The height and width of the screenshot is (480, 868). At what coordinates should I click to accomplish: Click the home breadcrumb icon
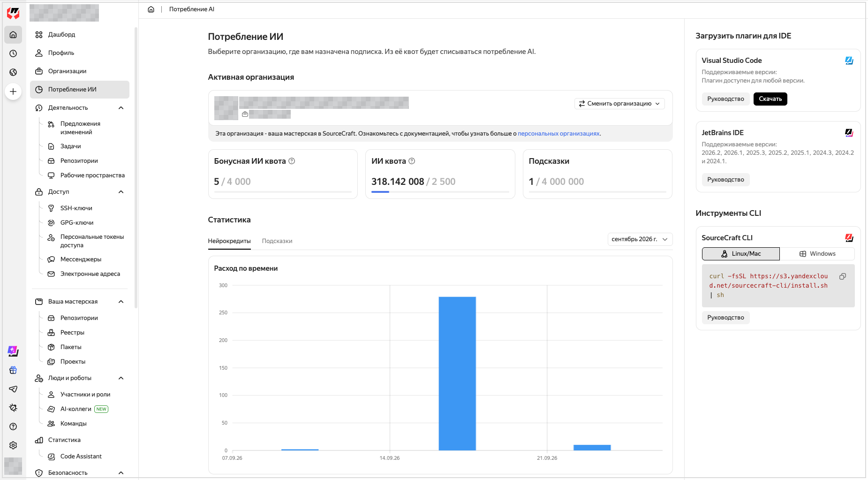(151, 9)
